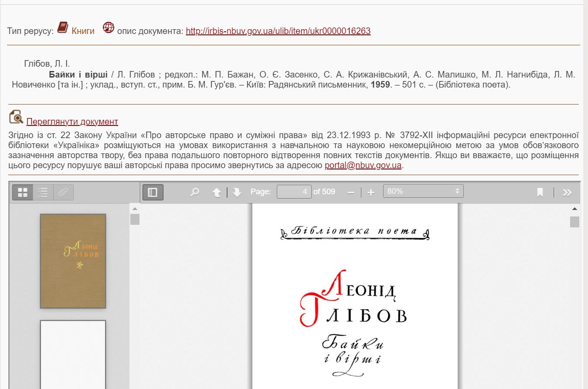This screenshot has height=389, width=588.
Task: Go to the next page arrow
Action: 237,192
